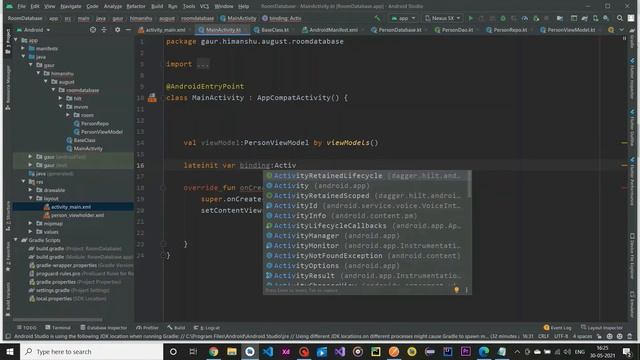The image size is (640, 360).
Task: Expand the room package folder
Action: [68, 115]
